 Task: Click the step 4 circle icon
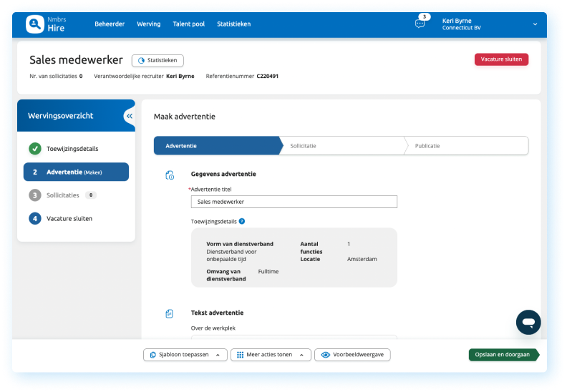35,219
